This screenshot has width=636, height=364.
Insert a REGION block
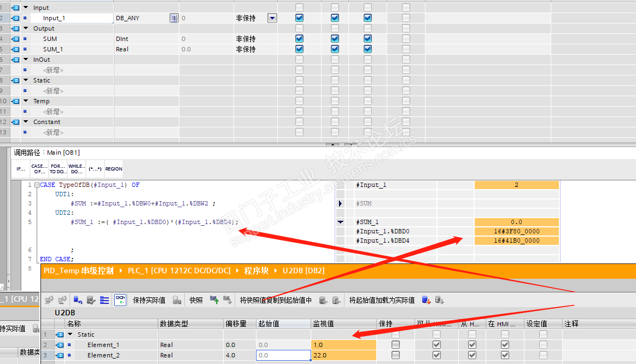click(x=114, y=169)
